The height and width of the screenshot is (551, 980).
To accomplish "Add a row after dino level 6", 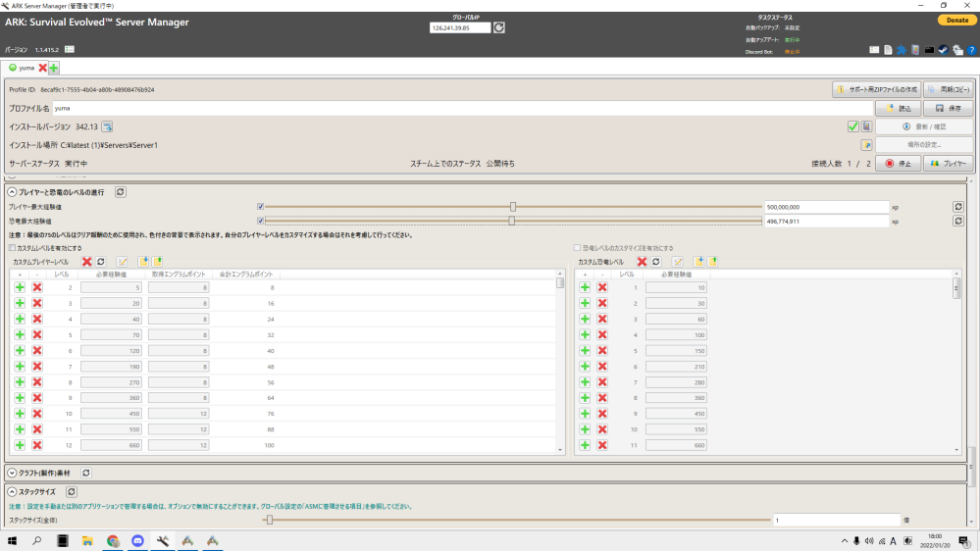I will tap(585, 366).
